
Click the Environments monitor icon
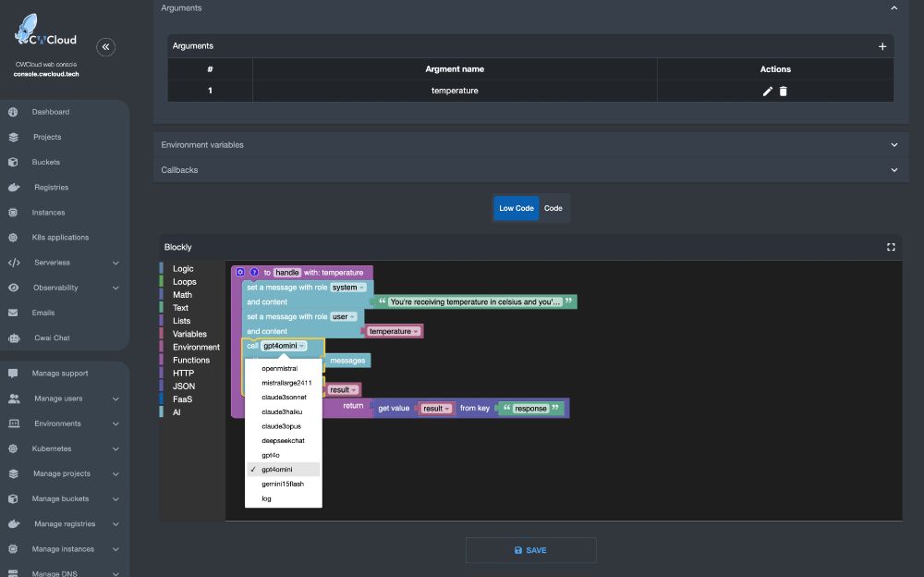coord(14,424)
